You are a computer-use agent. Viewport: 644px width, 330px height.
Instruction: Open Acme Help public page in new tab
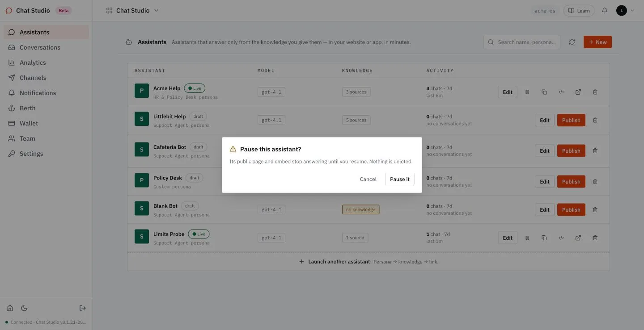578,92
